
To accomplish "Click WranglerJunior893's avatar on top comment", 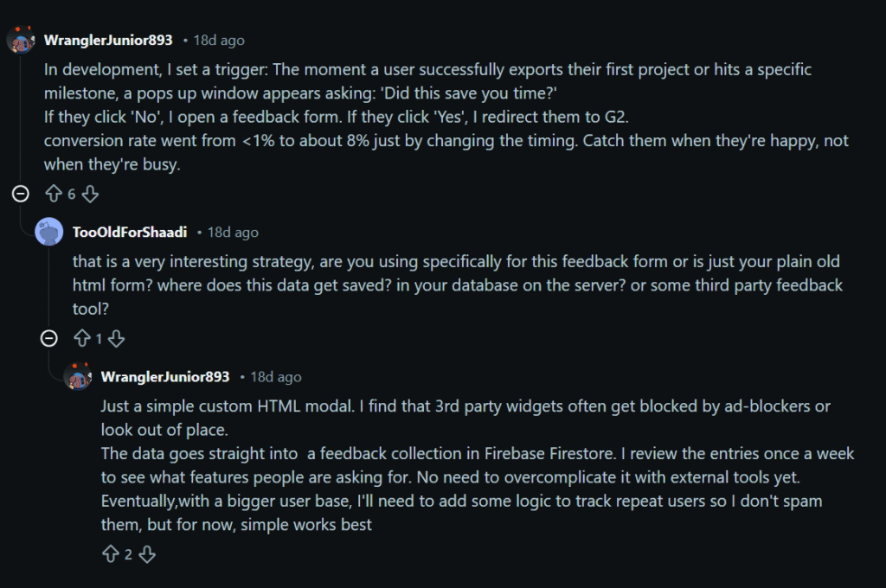I will [21, 40].
